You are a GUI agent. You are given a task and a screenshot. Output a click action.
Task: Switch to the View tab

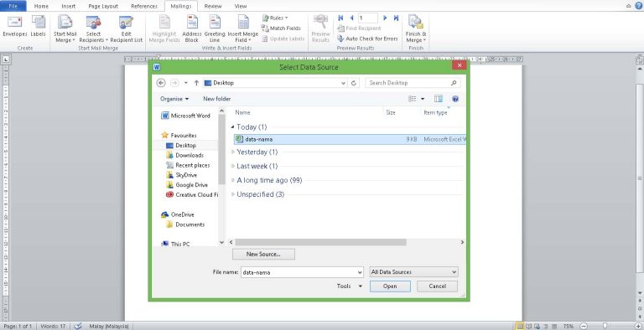(241, 6)
